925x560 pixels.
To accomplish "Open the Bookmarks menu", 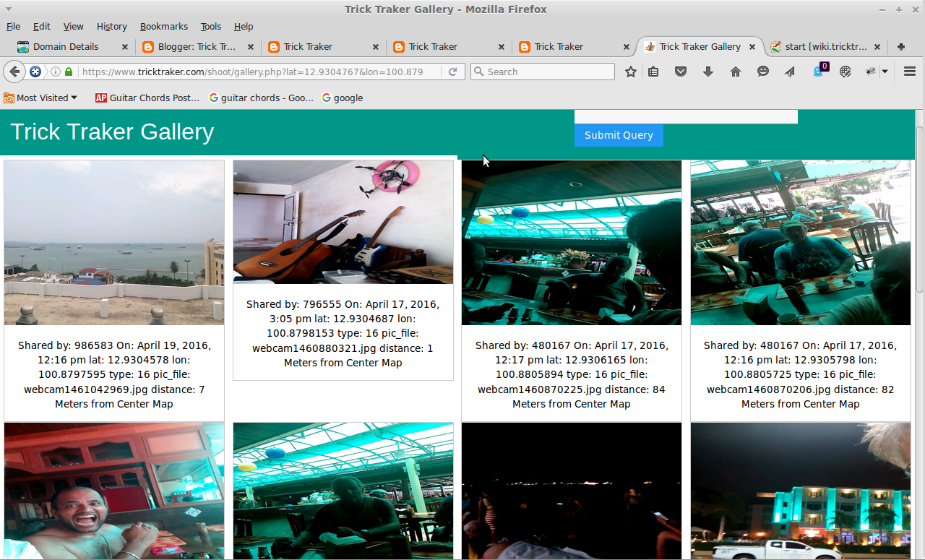I will (163, 26).
